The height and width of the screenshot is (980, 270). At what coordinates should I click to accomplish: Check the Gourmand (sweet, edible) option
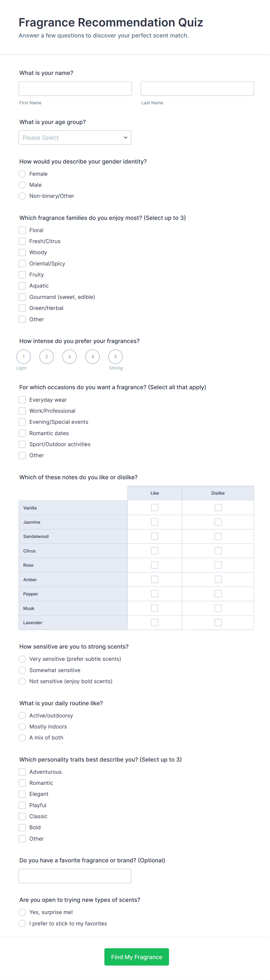point(22,297)
